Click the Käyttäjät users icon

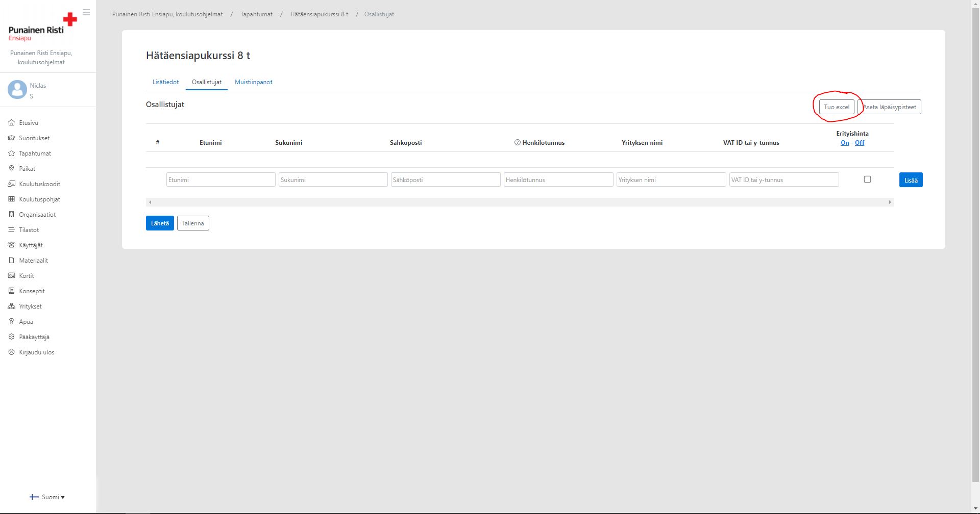click(12, 245)
